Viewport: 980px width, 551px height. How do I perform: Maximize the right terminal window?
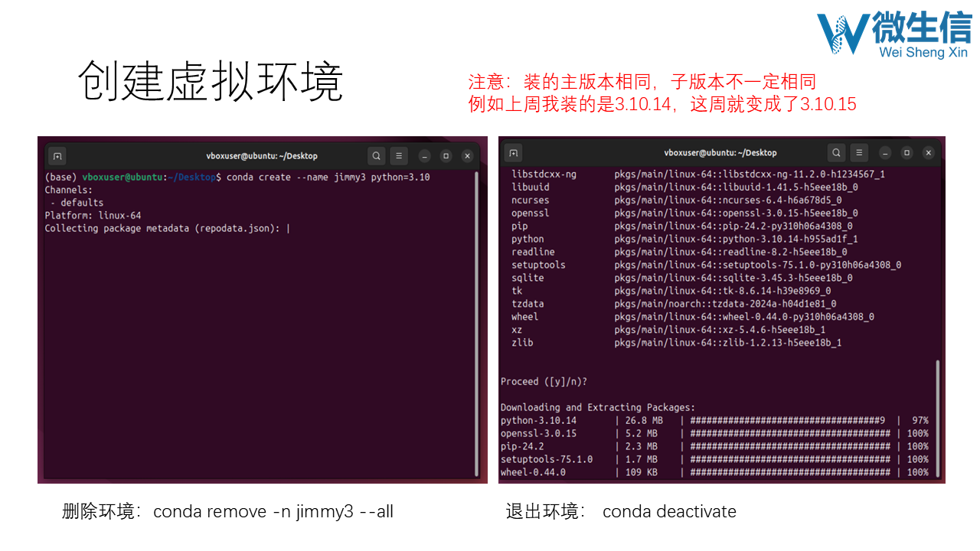(906, 152)
